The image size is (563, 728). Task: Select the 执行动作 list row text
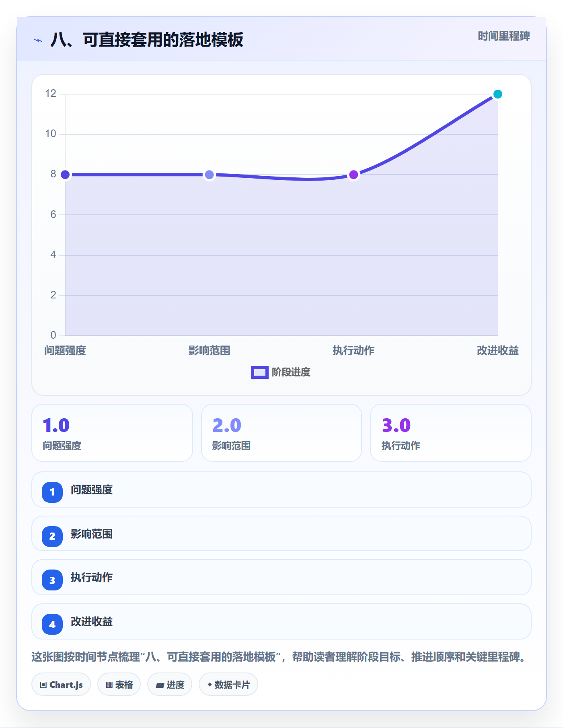click(x=92, y=578)
